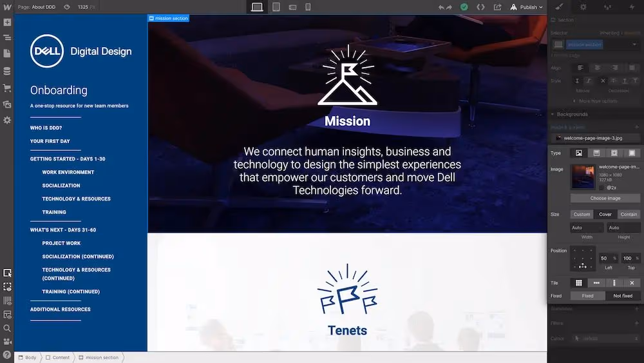Set background to Fixed
This screenshot has height=363, width=644.
point(587,295)
